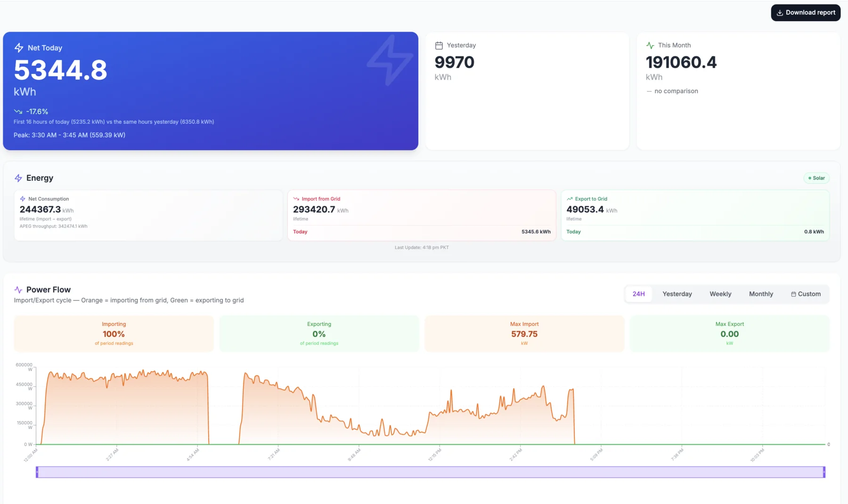Click the Export to Grid 49053.4 value
The width and height of the screenshot is (848, 504).
coord(585,209)
